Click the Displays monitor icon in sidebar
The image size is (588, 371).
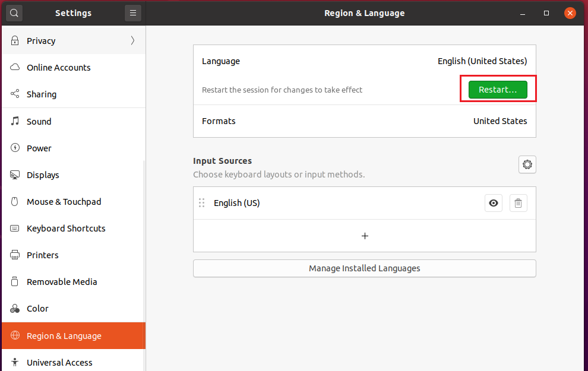pos(15,175)
